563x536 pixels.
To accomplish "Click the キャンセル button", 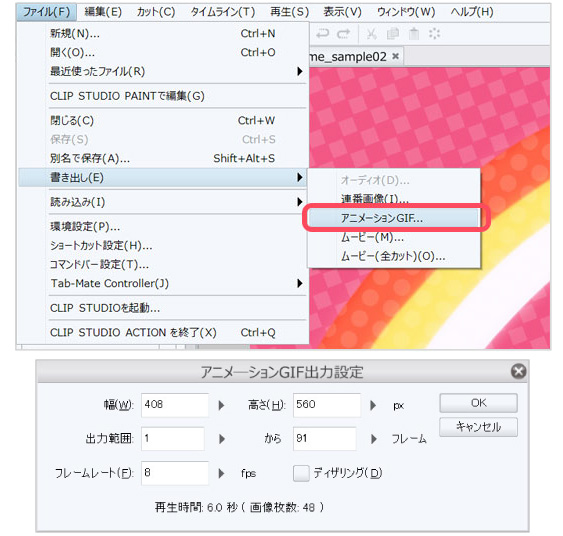I will [478, 427].
